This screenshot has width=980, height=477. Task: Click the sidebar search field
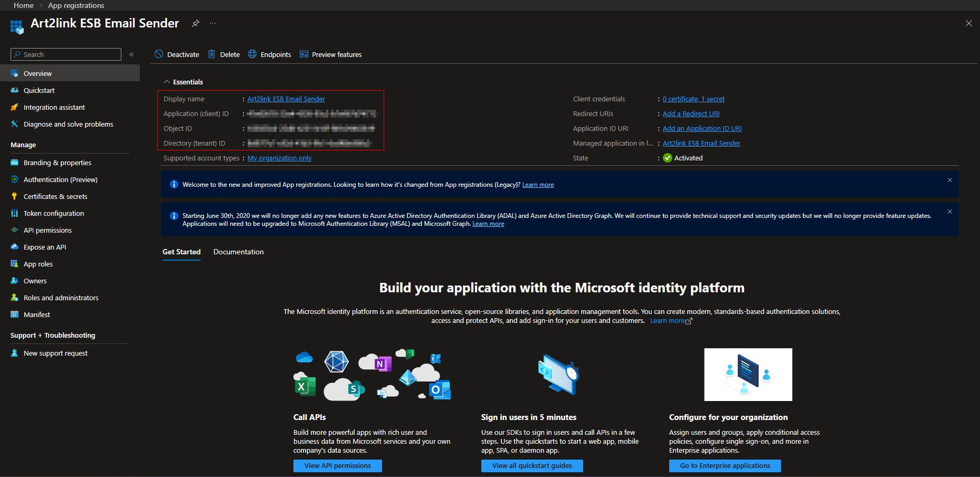65,54
